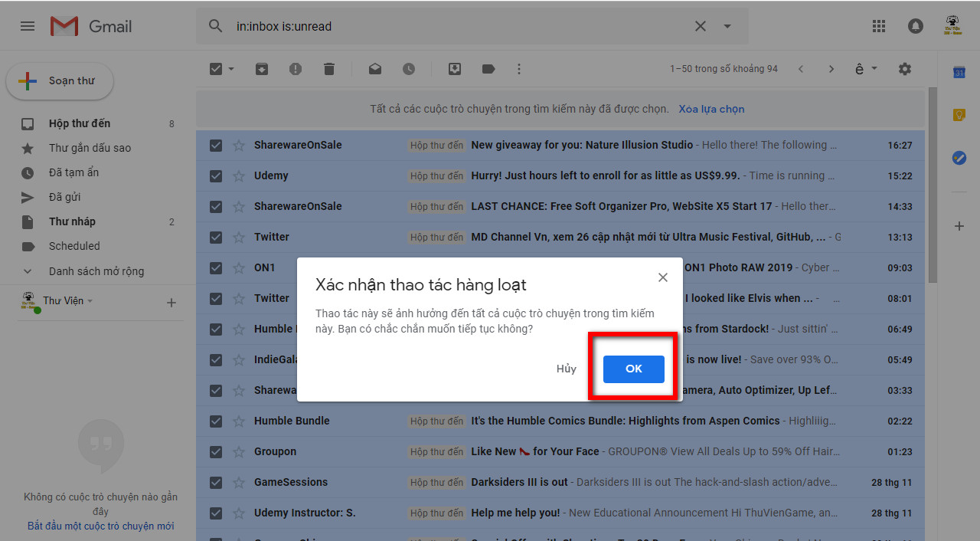Deselect the SharewareOnSale email checkbox
Viewport: 980px width, 541px height.
(x=215, y=144)
